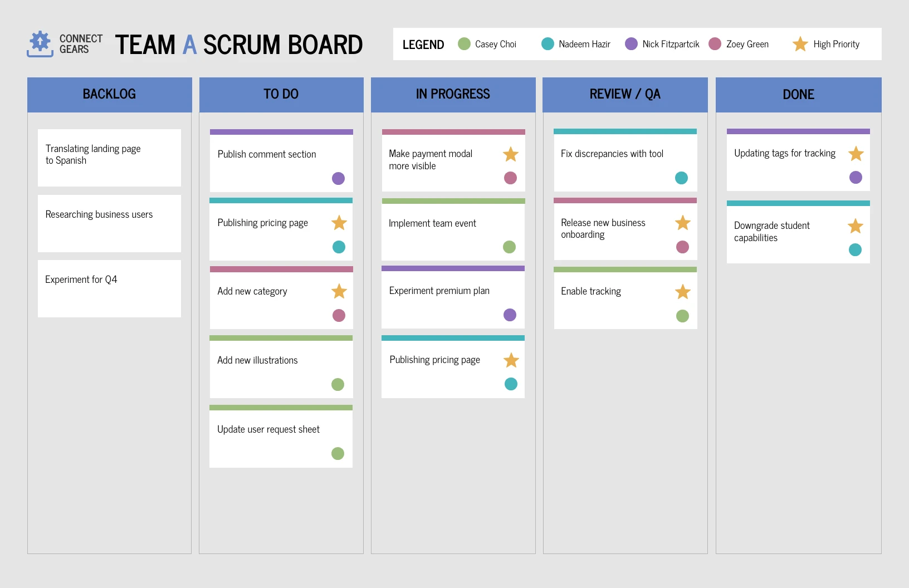This screenshot has height=588, width=909.
Task: Open the Implement team event card
Action: pos(453,229)
